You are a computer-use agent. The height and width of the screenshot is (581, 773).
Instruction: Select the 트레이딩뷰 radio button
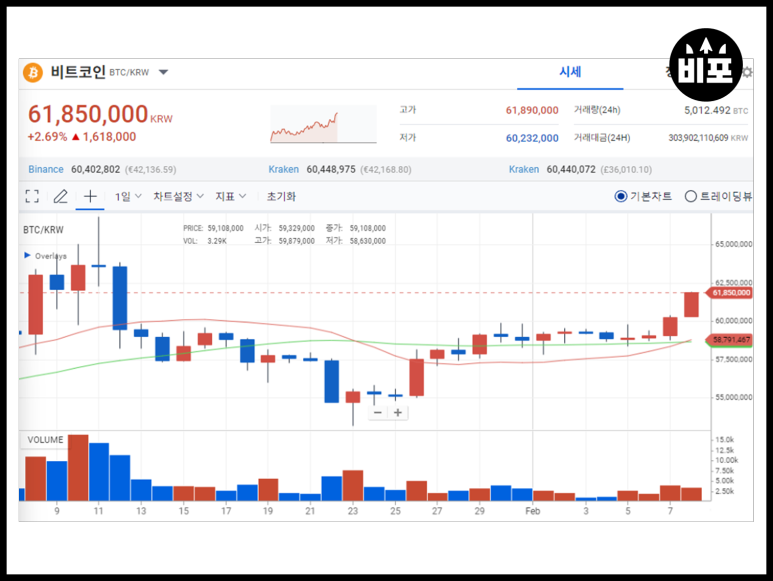pos(690,197)
